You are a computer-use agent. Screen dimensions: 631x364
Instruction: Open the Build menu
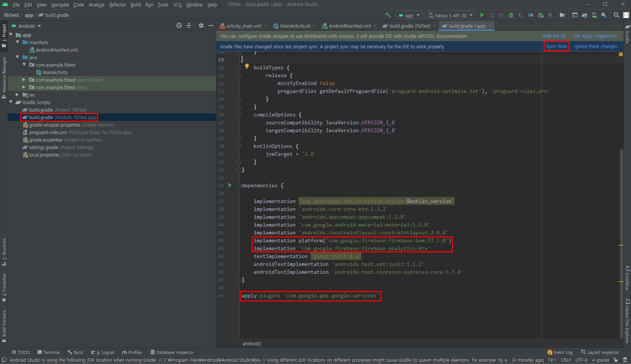point(136,4)
